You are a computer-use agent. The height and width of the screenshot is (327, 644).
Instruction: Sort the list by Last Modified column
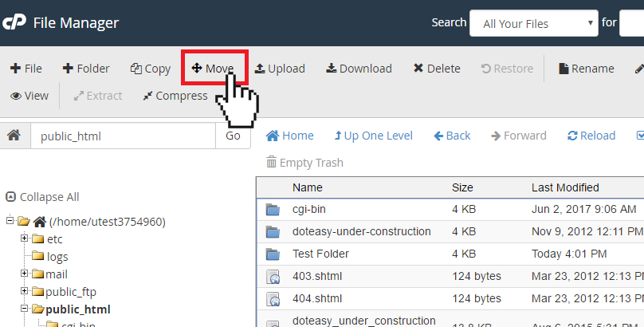565,187
